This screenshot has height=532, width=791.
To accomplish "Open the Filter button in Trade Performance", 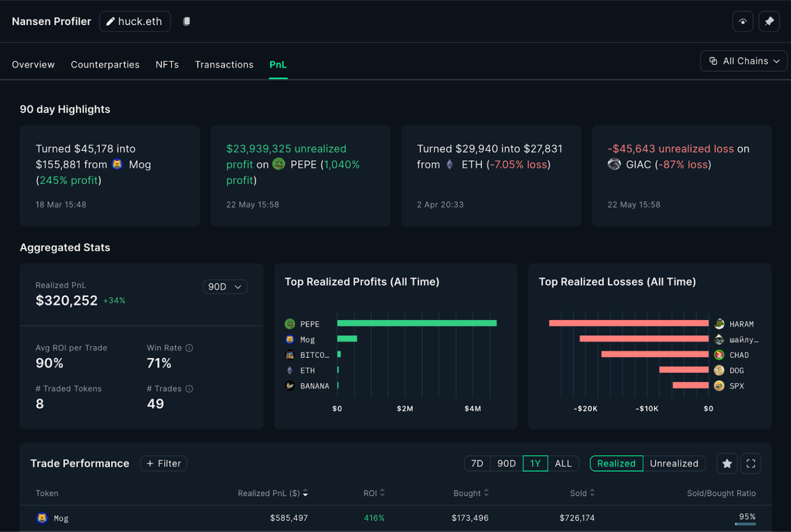I will click(x=164, y=464).
